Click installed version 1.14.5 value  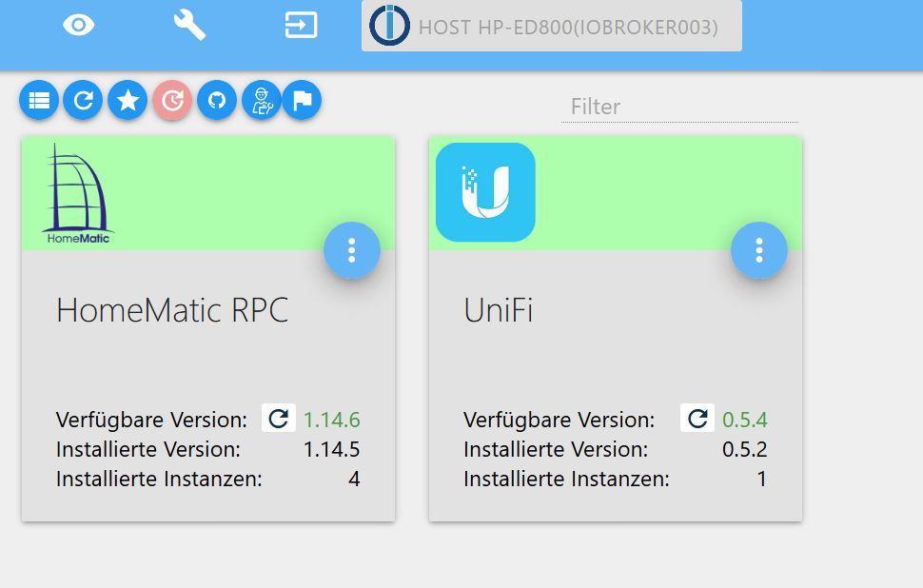click(331, 449)
